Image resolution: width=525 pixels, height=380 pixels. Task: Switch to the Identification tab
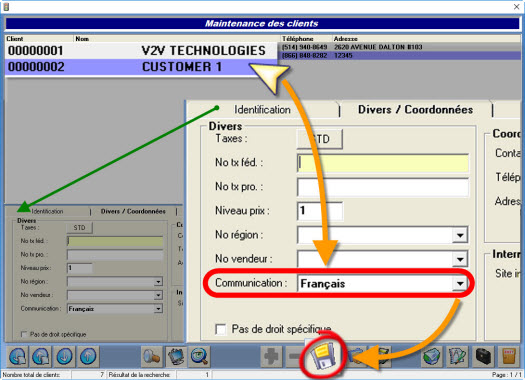tap(262, 109)
